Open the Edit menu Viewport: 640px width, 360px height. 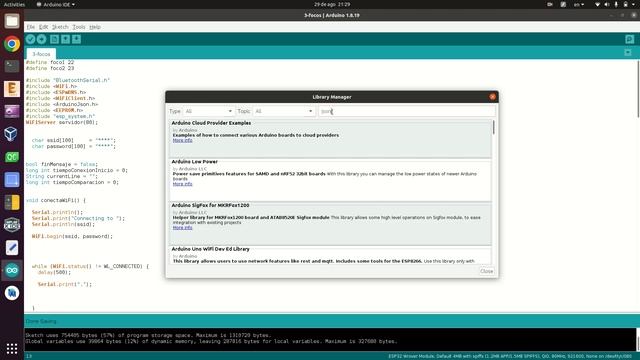[x=43, y=27]
